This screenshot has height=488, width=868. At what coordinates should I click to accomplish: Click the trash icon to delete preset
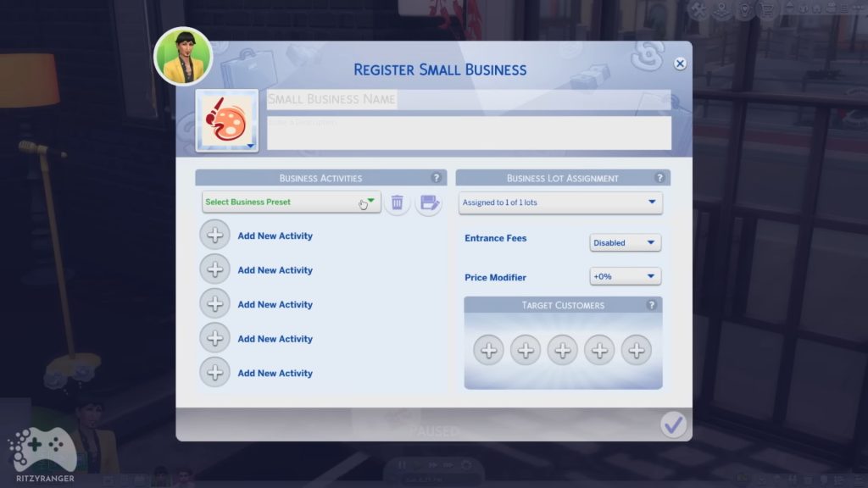[x=397, y=202]
